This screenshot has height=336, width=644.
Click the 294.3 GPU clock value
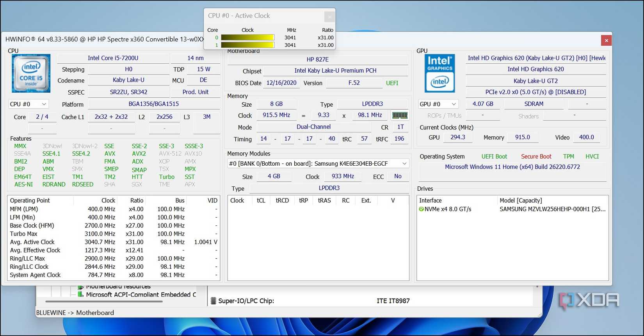[458, 137]
